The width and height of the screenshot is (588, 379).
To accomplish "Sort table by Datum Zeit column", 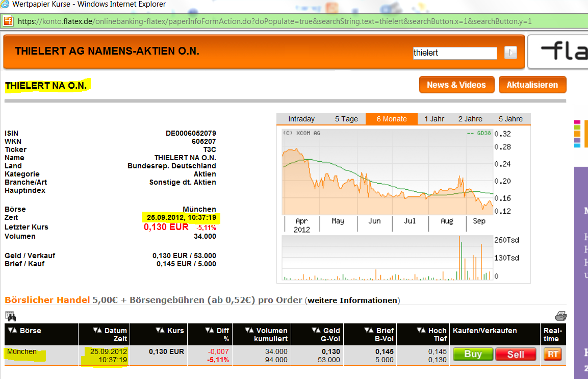I will [x=110, y=334].
